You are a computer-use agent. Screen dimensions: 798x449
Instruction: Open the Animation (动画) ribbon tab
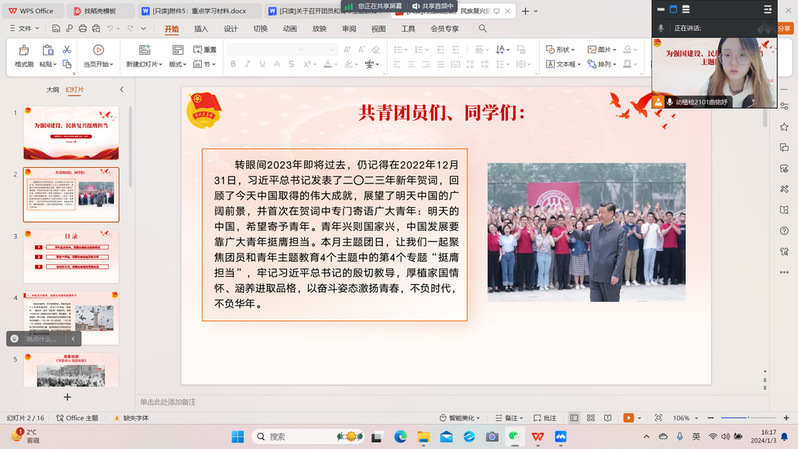289,29
